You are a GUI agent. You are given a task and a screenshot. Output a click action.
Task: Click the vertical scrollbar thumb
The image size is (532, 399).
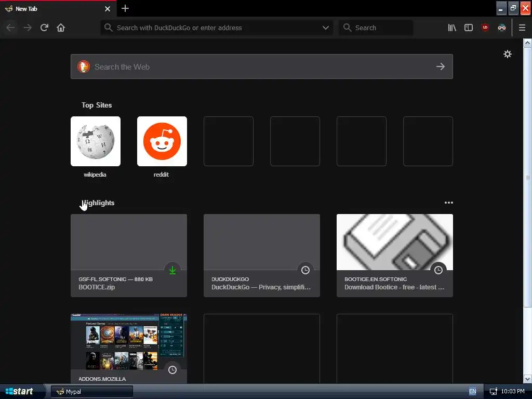pos(527,177)
